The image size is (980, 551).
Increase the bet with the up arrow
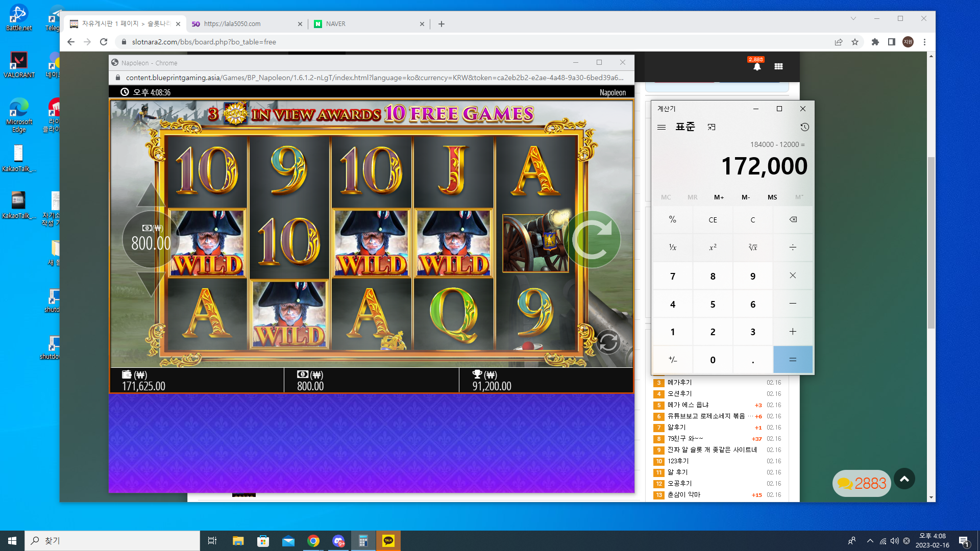[151, 195]
